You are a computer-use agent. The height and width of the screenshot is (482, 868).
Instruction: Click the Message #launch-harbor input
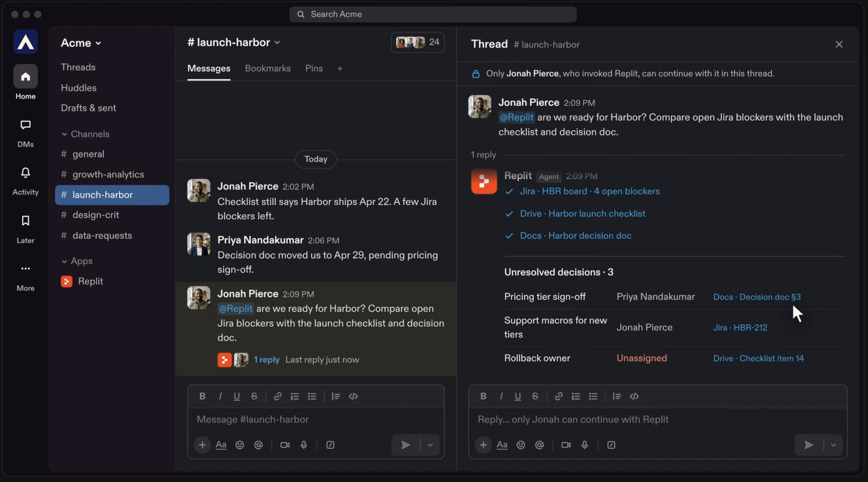(x=316, y=419)
